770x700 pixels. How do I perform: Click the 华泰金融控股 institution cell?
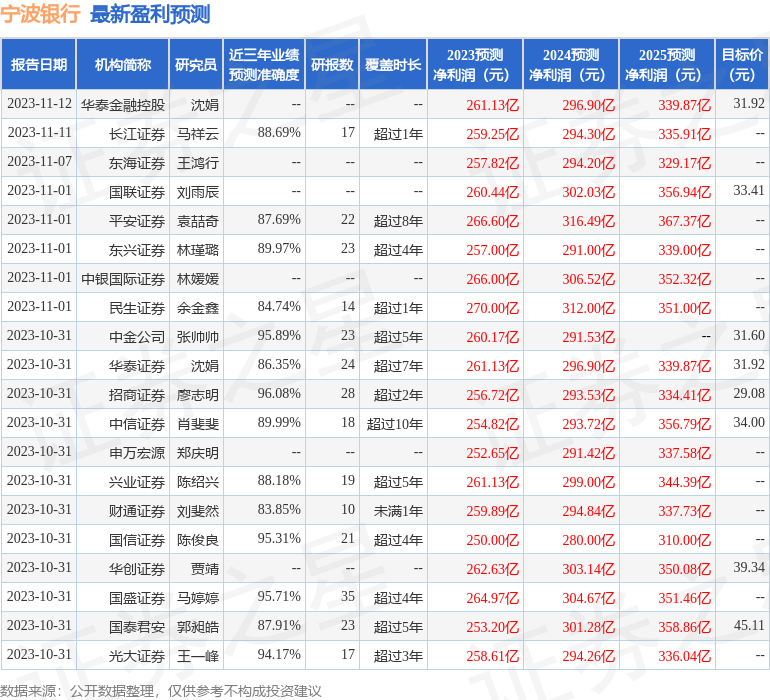[x=123, y=105]
